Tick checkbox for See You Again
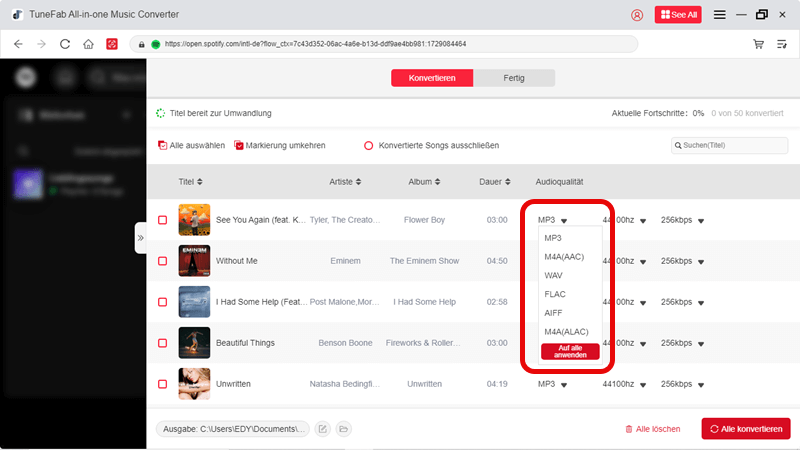 (x=162, y=220)
